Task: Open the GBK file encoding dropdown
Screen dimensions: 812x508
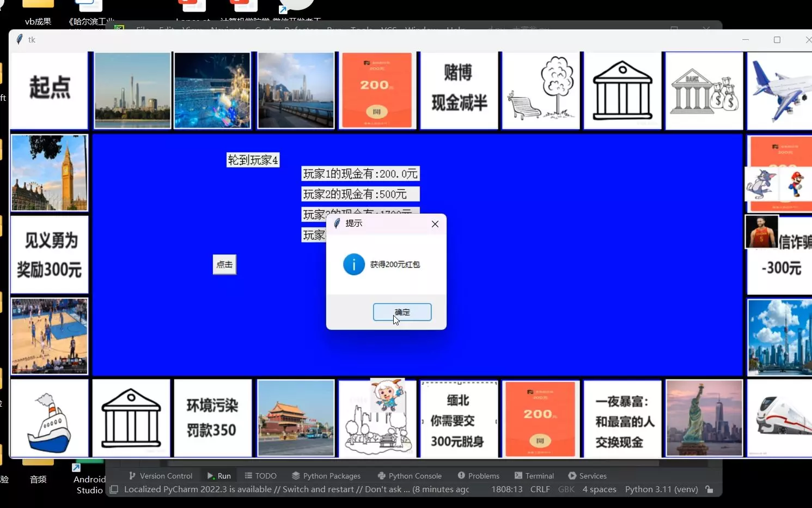Action: click(x=566, y=489)
